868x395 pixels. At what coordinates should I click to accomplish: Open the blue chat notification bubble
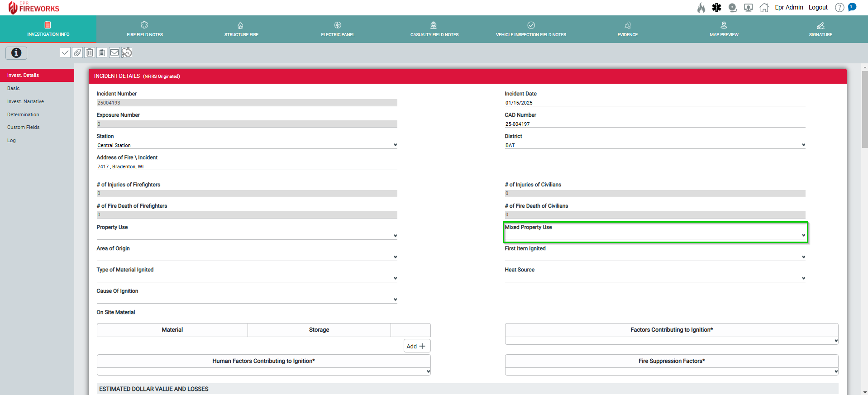[x=852, y=7]
